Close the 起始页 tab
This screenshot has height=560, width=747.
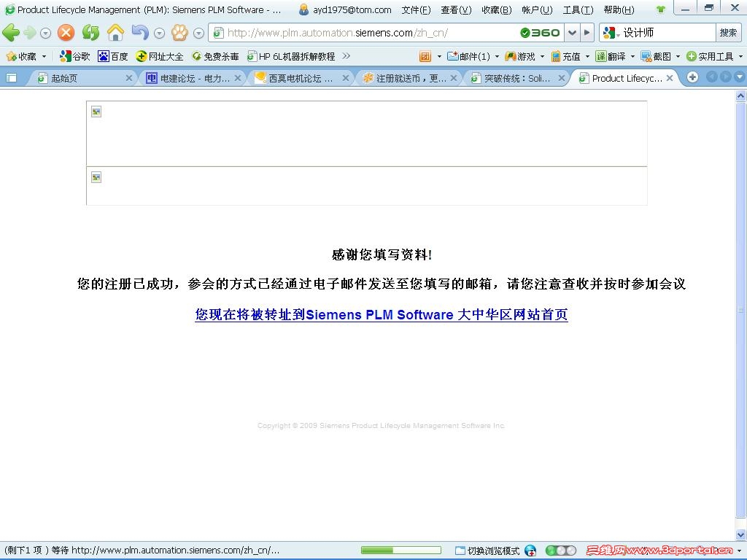click(x=129, y=78)
